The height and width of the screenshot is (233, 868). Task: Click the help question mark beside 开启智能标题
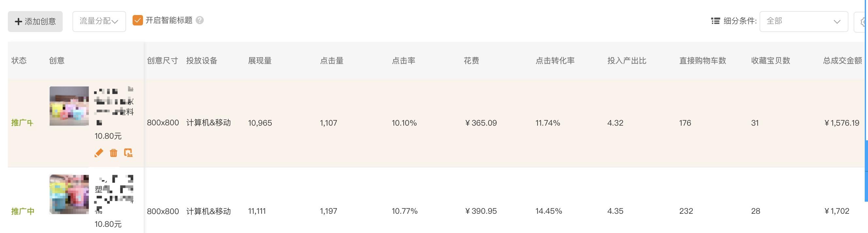pyautogui.click(x=199, y=21)
